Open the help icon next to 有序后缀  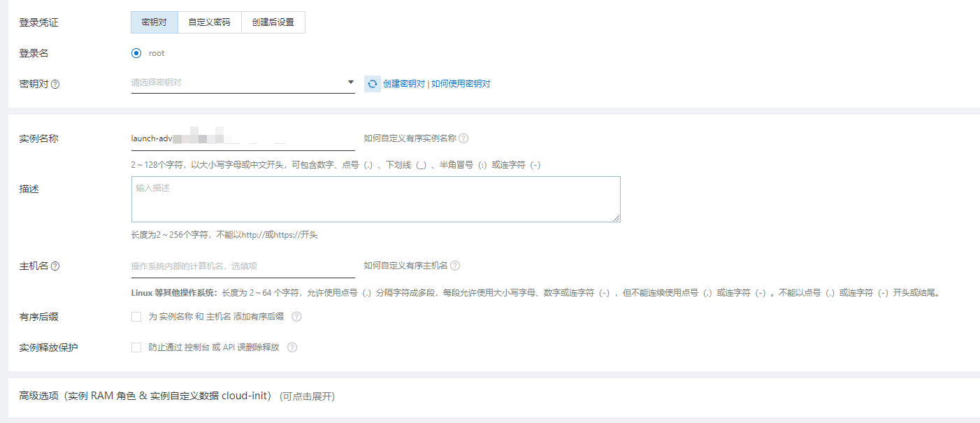[296, 316]
